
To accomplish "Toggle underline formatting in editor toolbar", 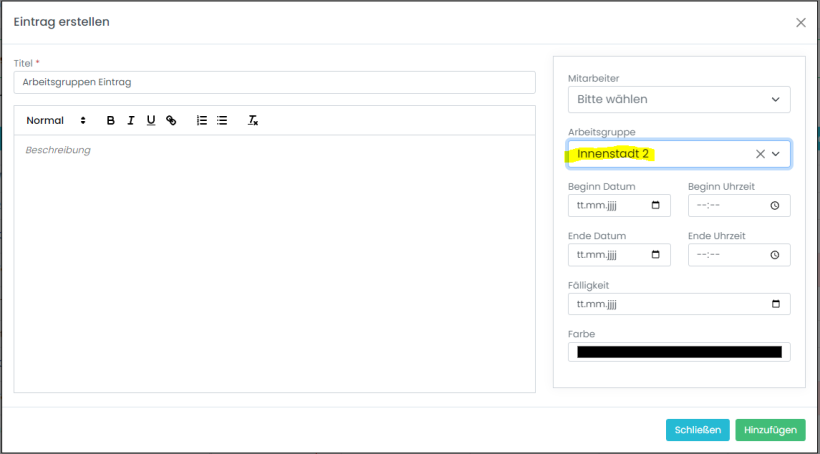I will 151,121.
